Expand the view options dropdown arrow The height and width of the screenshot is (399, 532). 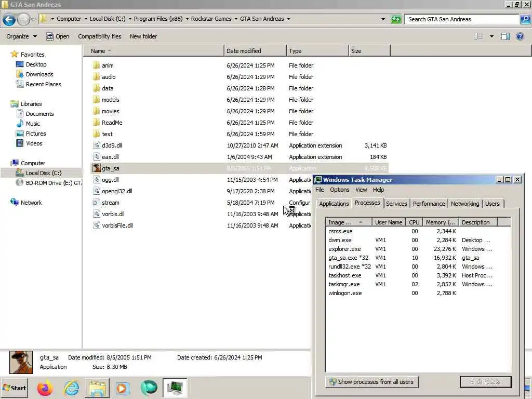[491, 36]
